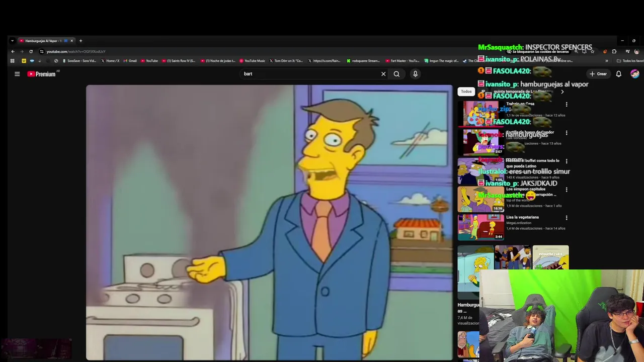Open the Imgur bookmark

(x=441, y=61)
